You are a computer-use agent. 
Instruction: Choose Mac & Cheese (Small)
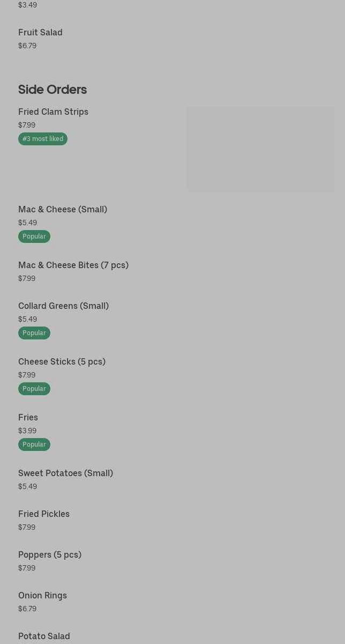point(63,210)
